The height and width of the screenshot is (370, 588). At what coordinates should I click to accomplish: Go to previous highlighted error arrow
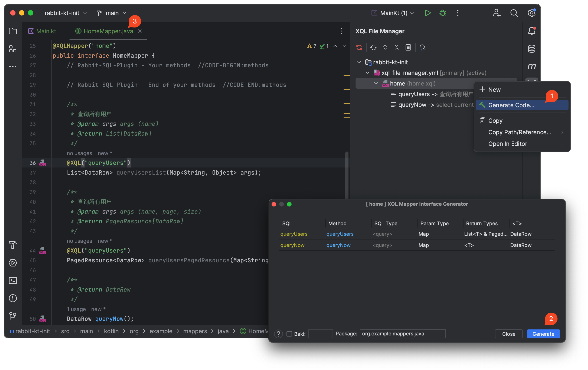pos(335,46)
